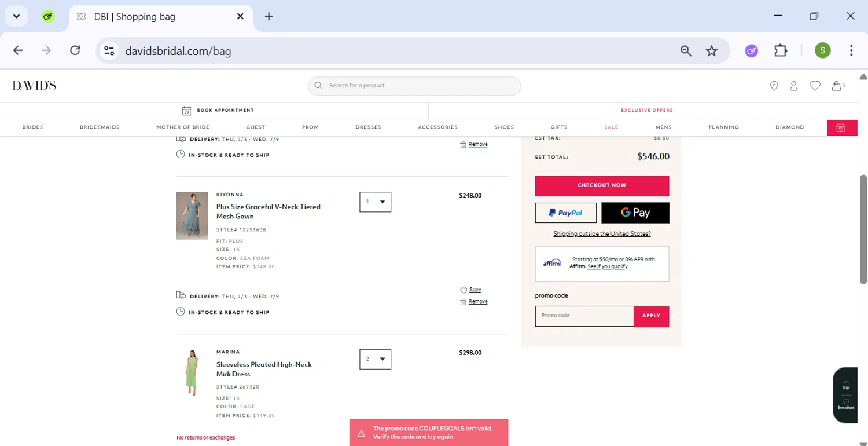Open quantity dropdown for Marina midi dress
Screen dimensions: 868x446
pos(375,359)
